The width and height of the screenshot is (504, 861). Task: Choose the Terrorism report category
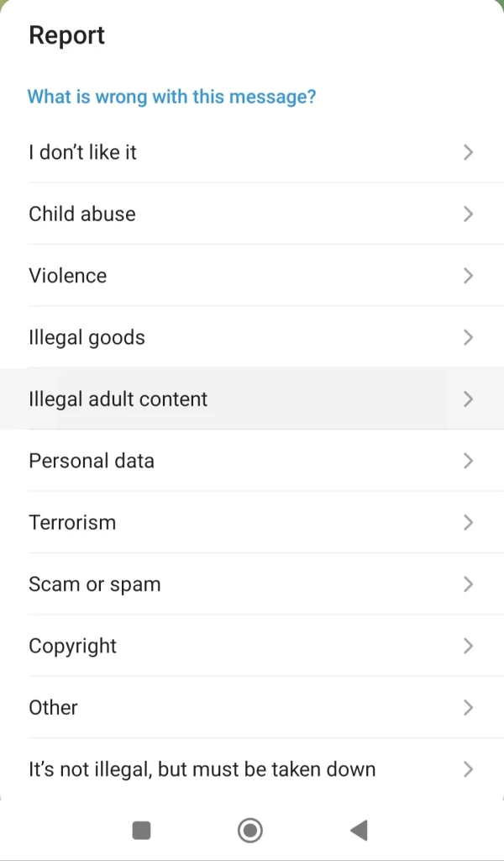tap(72, 522)
